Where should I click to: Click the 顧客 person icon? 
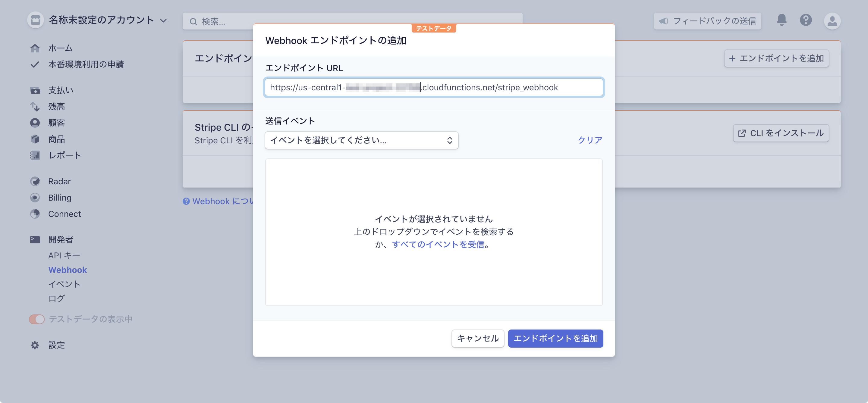tap(35, 123)
